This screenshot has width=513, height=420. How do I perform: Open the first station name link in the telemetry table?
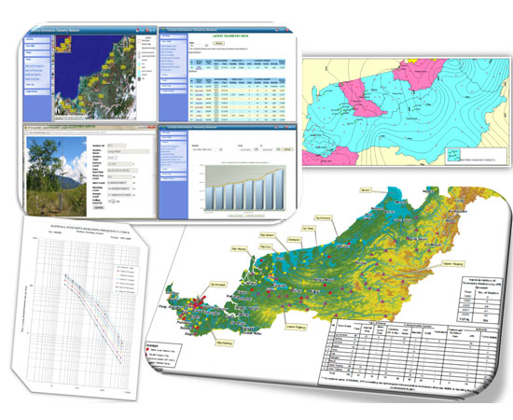click(200, 68)
